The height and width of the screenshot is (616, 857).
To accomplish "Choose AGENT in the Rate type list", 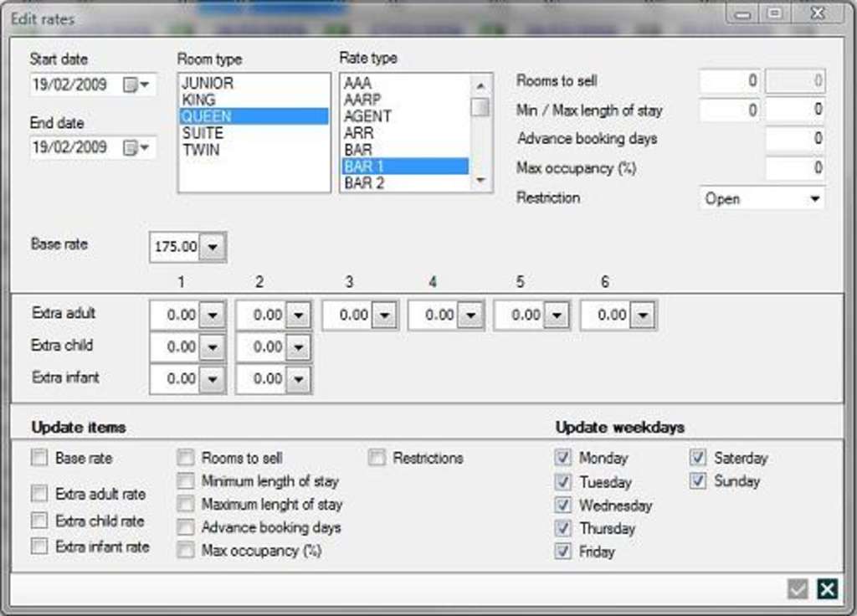I will pos(367,116).
